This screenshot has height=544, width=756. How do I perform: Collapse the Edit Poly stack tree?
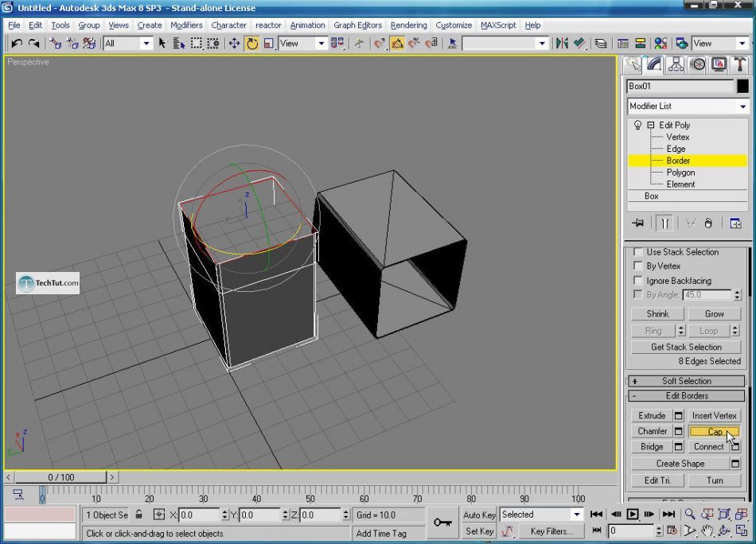(x=650, y=126)
